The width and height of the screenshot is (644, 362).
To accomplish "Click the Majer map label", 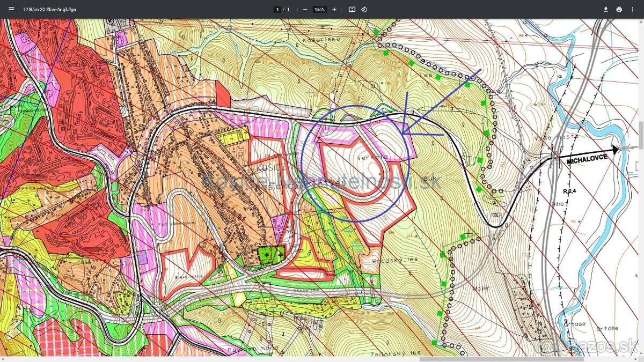I will click(482, 288).
